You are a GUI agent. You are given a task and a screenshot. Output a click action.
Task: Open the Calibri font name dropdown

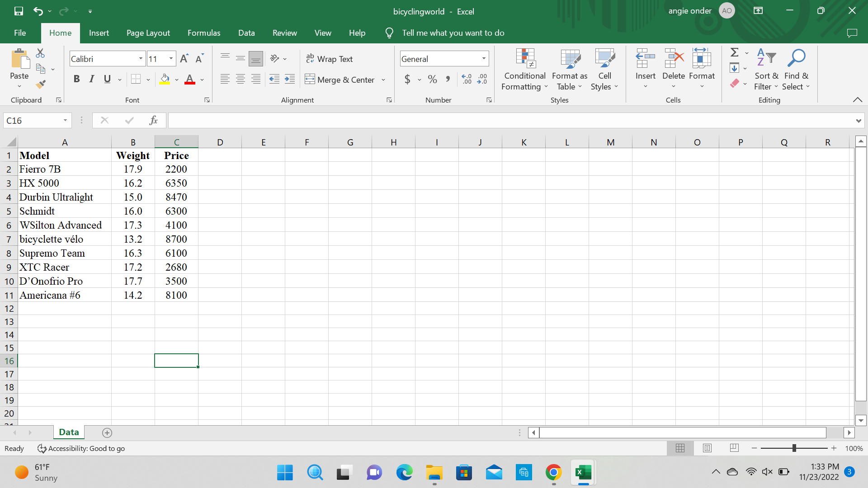coord(141,59)
